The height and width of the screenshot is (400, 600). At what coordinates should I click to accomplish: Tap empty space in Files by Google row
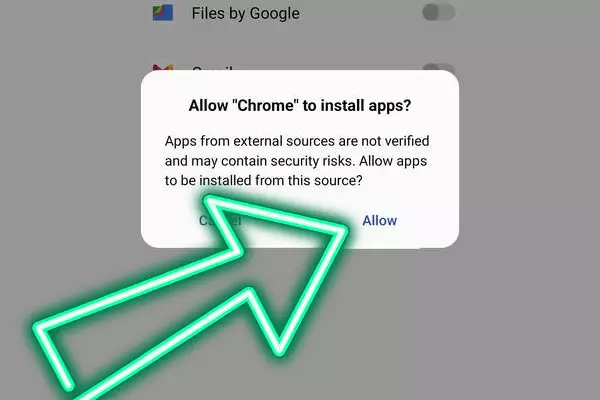click(360, 13)
